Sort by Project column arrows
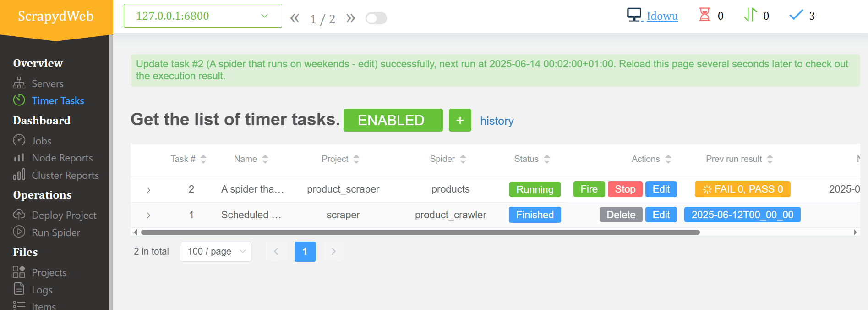 [x=356, y=159]
